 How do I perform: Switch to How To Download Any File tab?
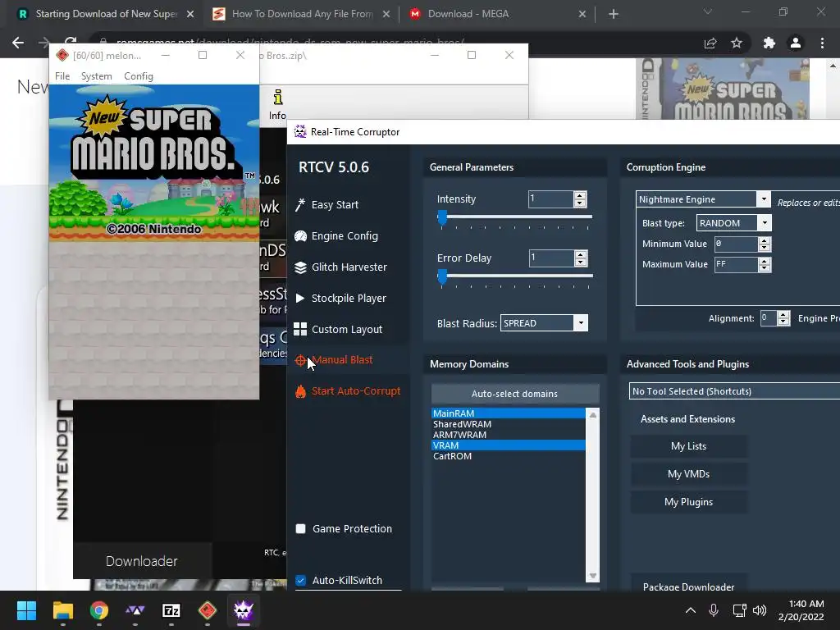301,14
